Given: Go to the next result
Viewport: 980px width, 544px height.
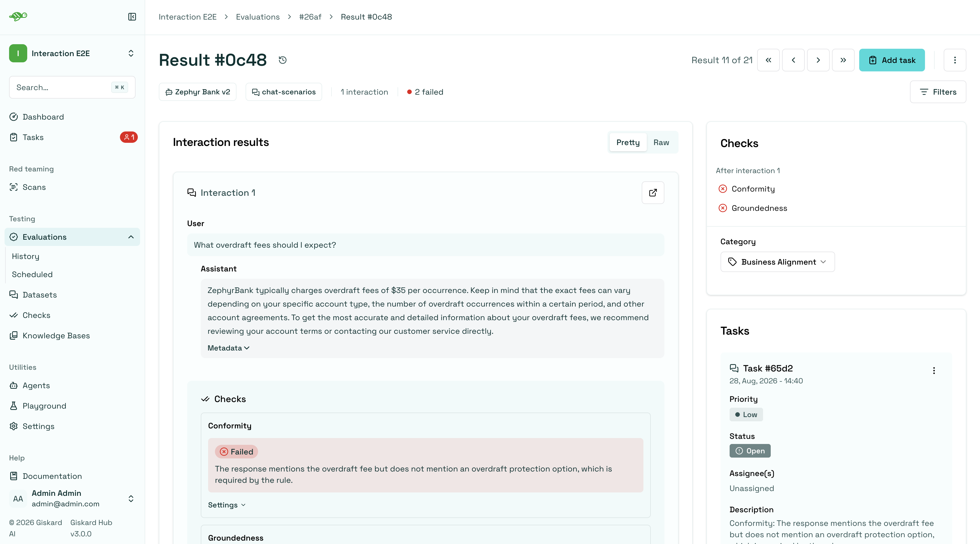Looking at the screenshot, I should pos(818,60).
